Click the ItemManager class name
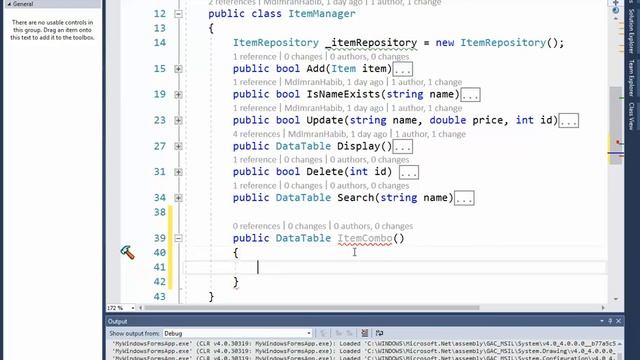640x360 pixels. click(x=322, y=14)
